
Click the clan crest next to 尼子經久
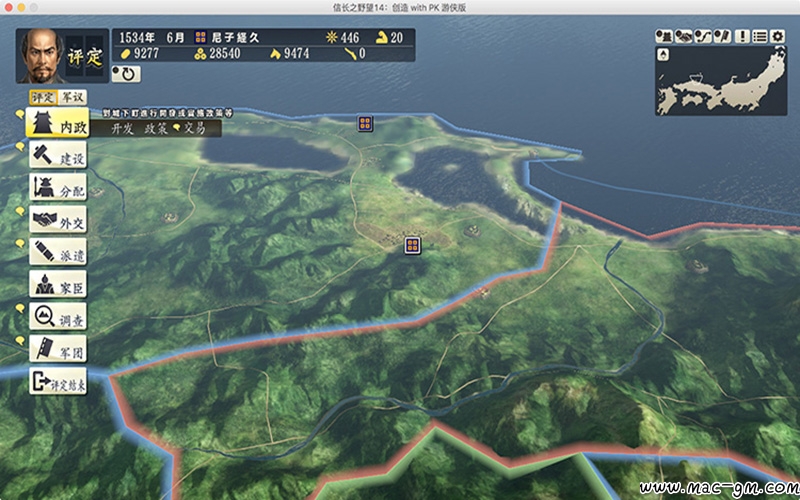pos(201,37)
